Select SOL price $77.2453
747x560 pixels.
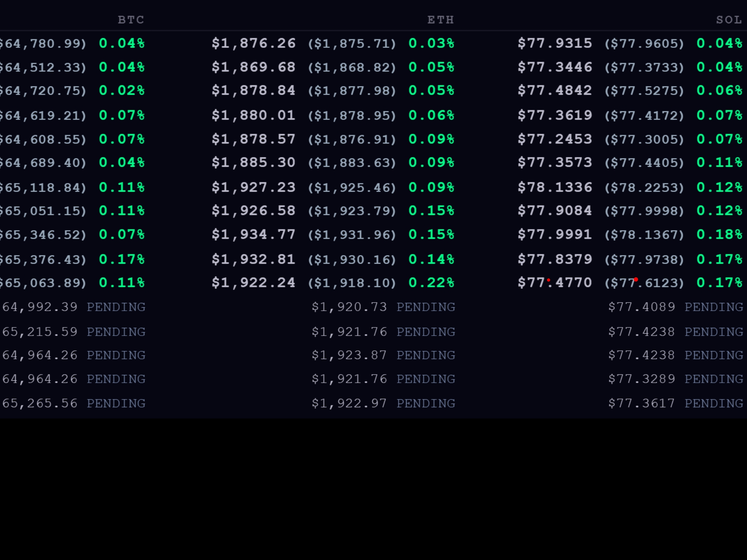point(555,139)
